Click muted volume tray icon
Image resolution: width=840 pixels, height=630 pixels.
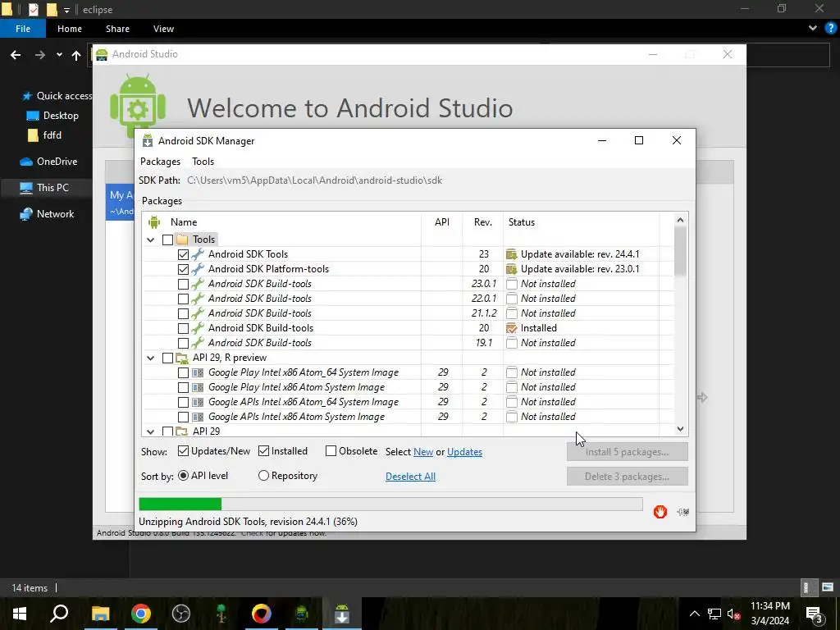[x=734, y=614]
